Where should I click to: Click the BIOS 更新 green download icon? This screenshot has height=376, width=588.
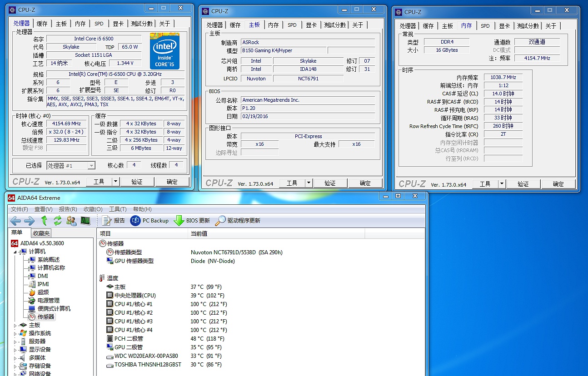(179, 221)
